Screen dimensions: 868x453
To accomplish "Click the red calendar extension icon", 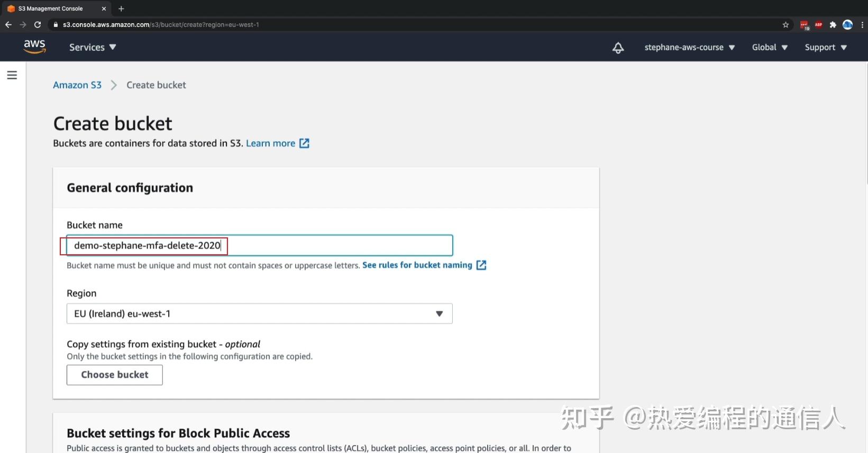I will tap(805, 25).
